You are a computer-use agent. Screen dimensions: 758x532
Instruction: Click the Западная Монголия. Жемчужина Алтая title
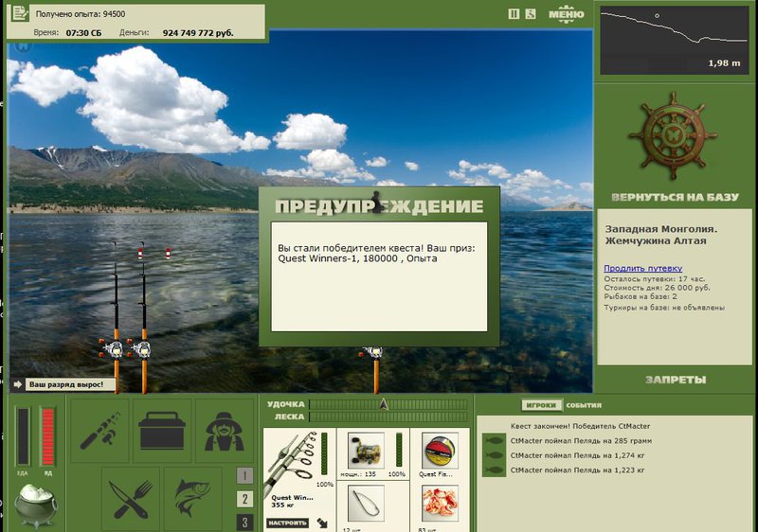(x=661, y=235)
